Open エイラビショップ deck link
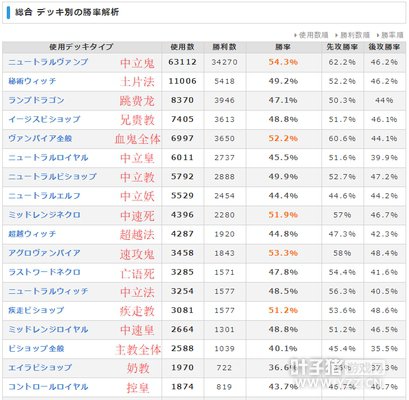Viewport: 409px width, 400px height. click(x=40, y=367)
